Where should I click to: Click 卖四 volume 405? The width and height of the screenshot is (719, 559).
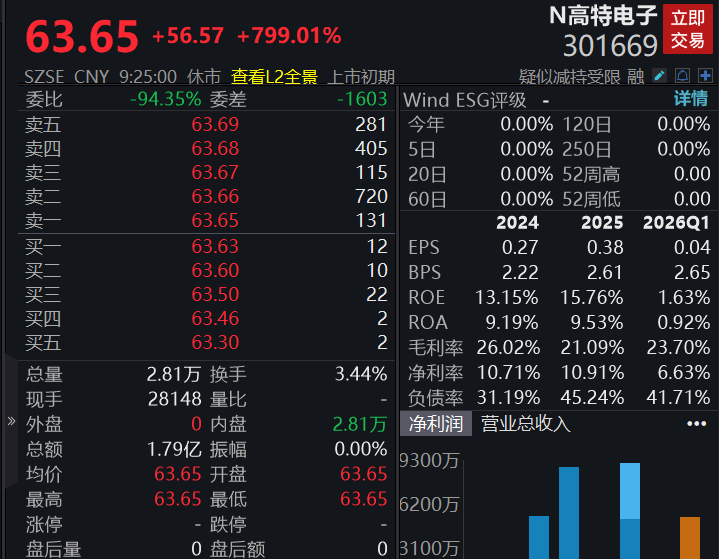click(371, 149)
